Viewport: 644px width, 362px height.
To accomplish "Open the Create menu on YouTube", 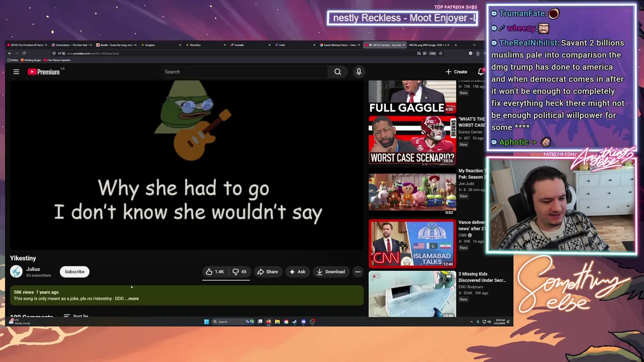I will 456,72.
